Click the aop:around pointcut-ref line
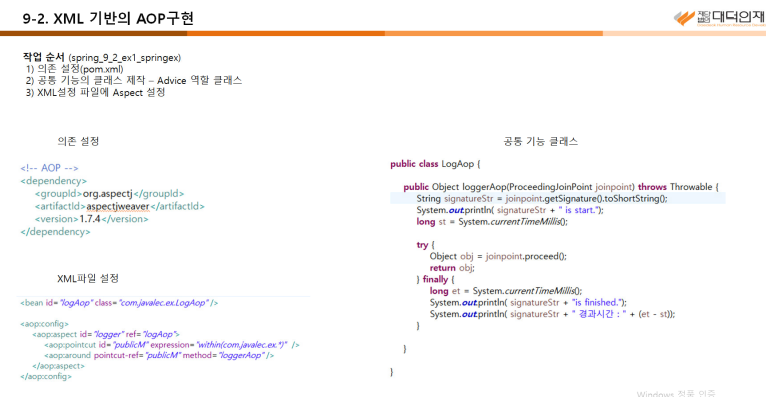Screen dimensions: 766x397 click(x=159, y=355)
